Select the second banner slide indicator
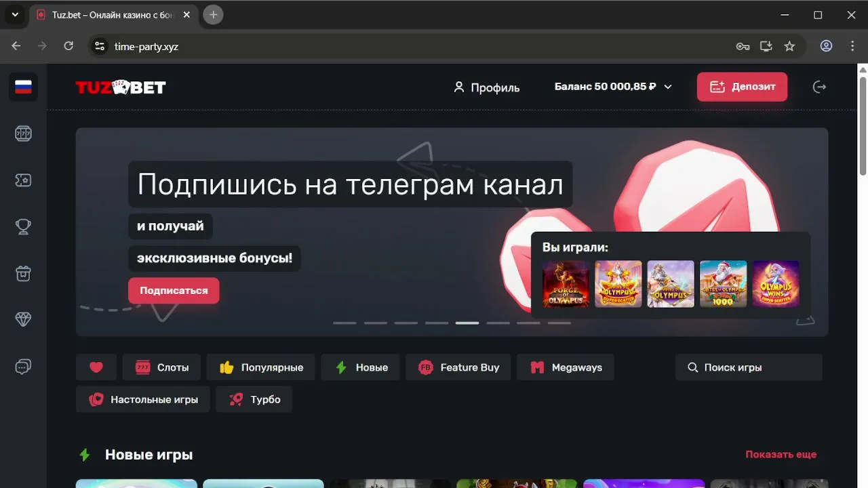This screenshot has height=488, width=868. point(375,323)
